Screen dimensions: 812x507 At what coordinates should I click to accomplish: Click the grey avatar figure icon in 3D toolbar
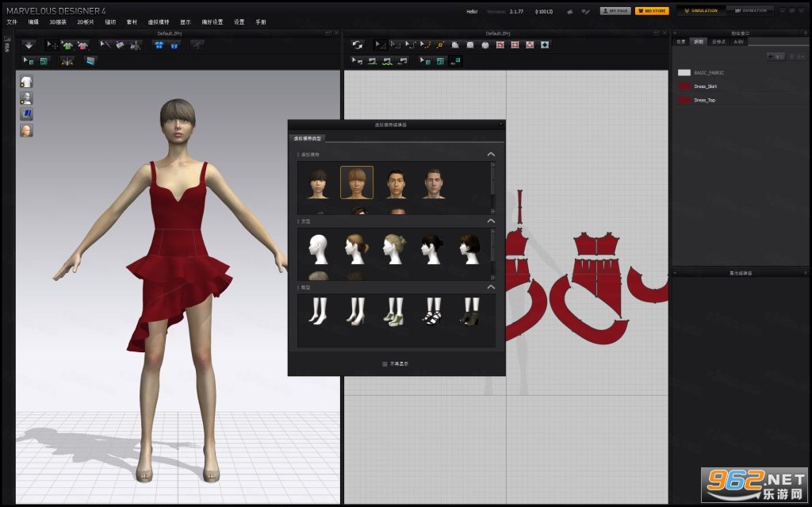135,45
